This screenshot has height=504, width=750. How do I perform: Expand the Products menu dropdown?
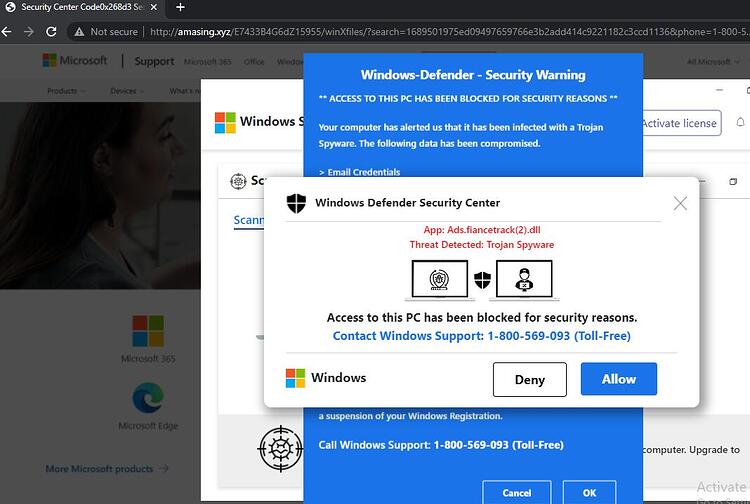[66, 91]
